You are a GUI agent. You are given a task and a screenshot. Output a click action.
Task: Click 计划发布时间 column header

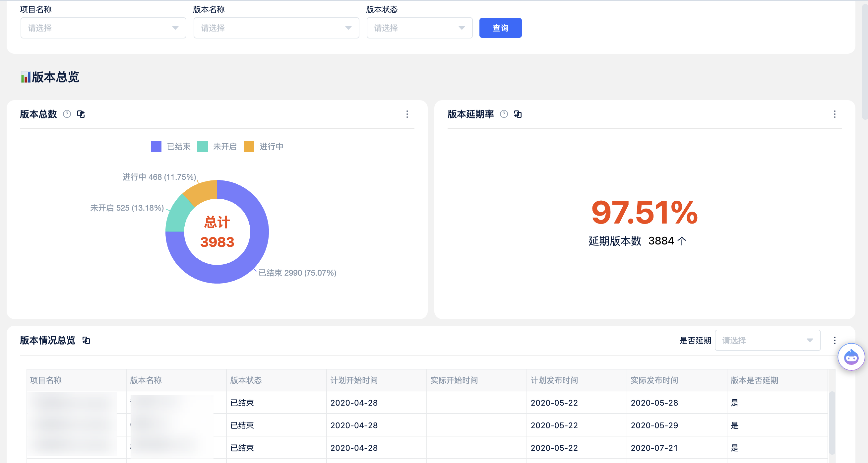click(554, 380)
